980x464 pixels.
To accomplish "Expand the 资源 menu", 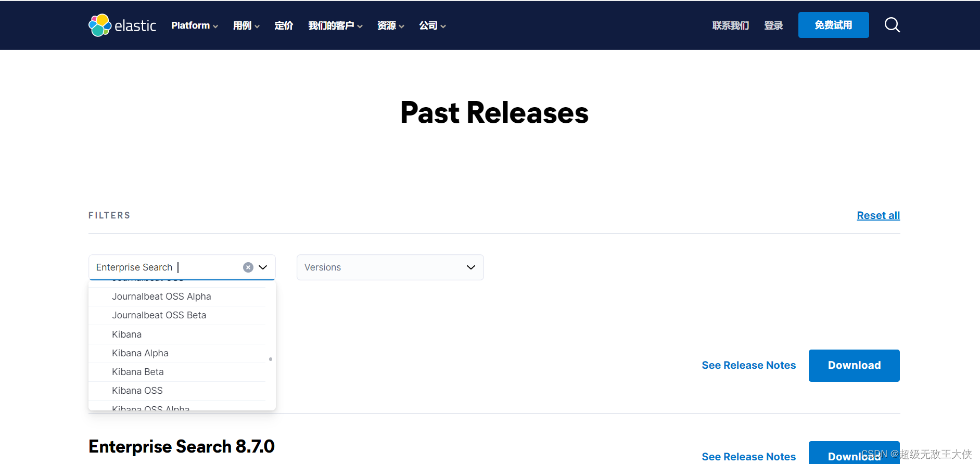I will [x=390, y=25].
